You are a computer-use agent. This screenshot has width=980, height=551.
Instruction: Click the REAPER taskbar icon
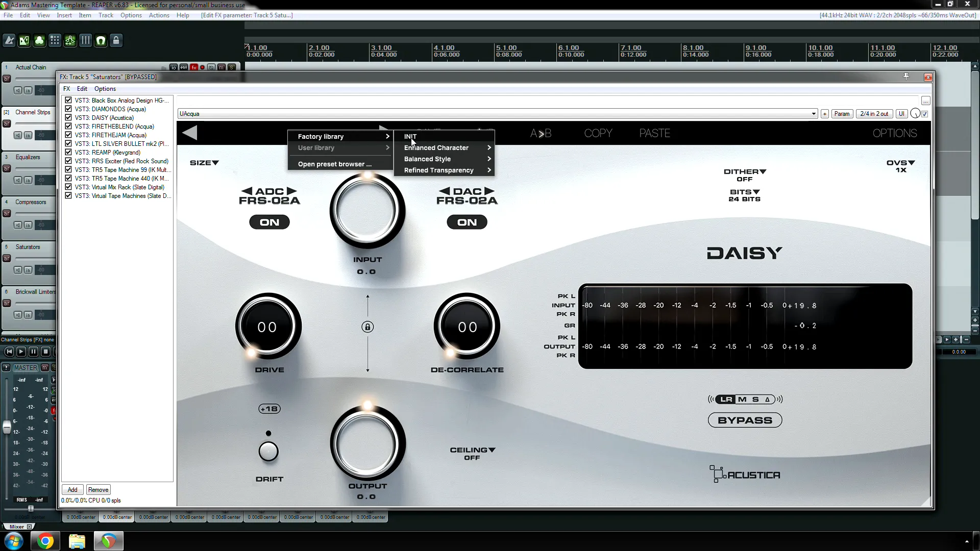109,541
